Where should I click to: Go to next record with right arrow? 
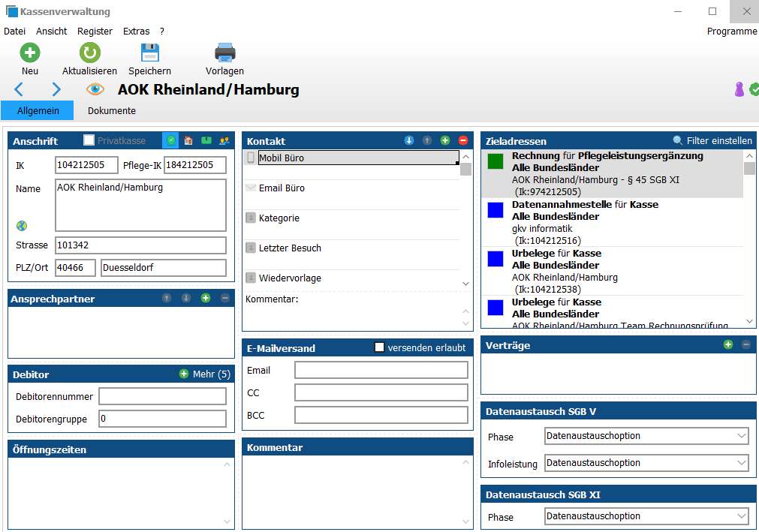[x=56, y=89]
